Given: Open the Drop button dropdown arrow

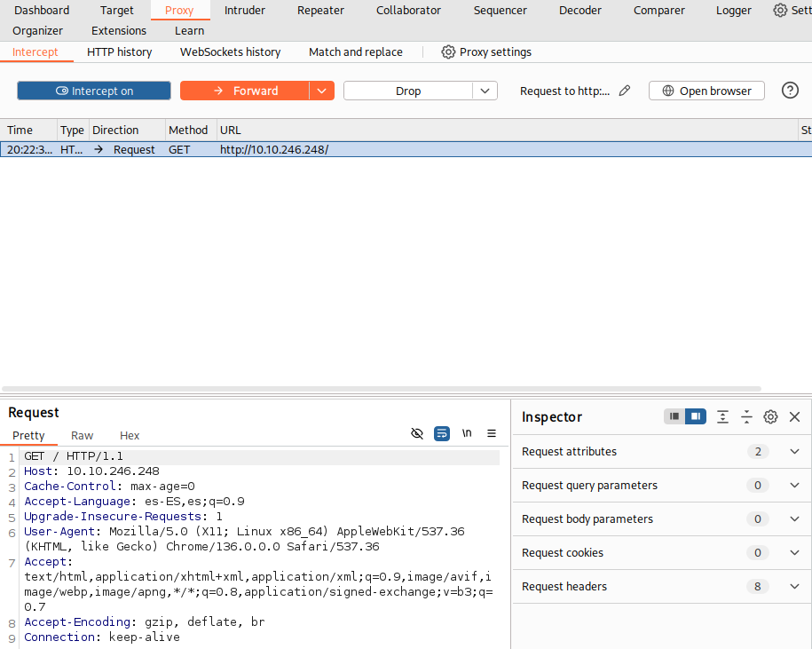Looking at the screenshot, I should tap(485, 91).
